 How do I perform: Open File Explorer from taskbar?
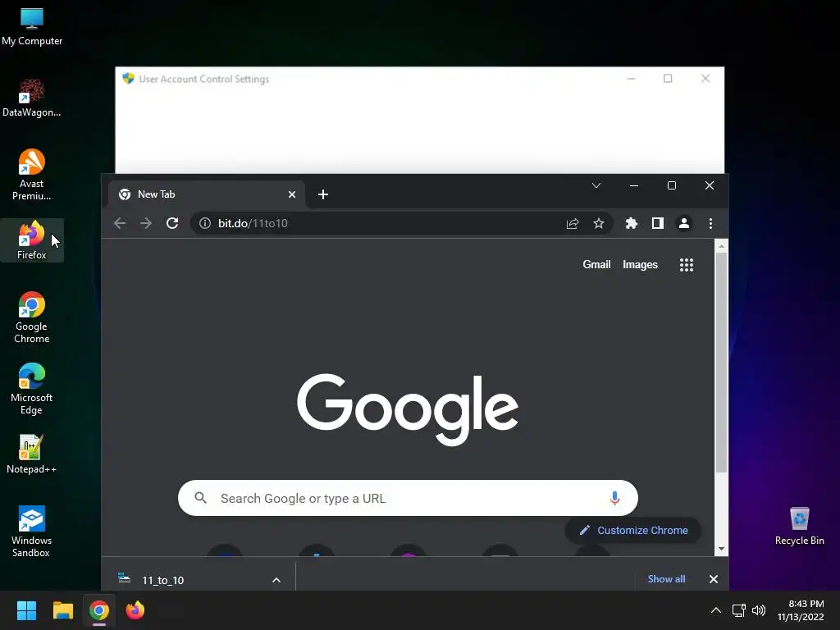click(x=62, y=610)
